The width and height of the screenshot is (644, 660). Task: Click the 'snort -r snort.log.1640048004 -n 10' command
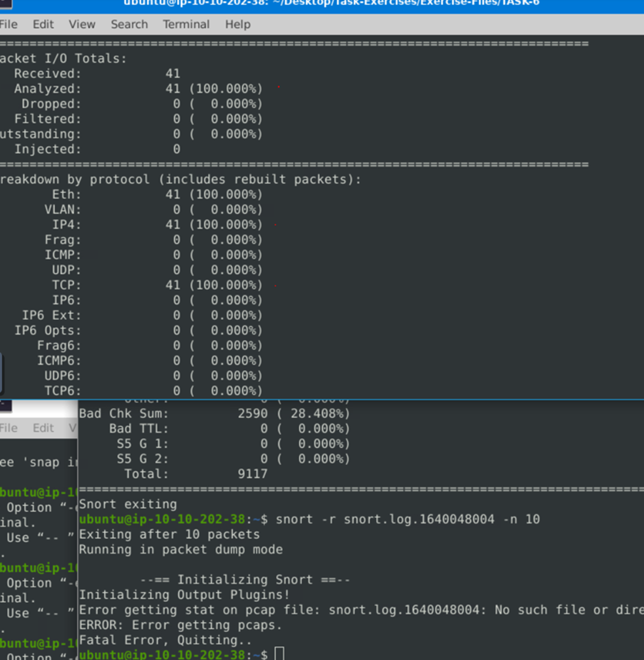[x=407, y=519]
